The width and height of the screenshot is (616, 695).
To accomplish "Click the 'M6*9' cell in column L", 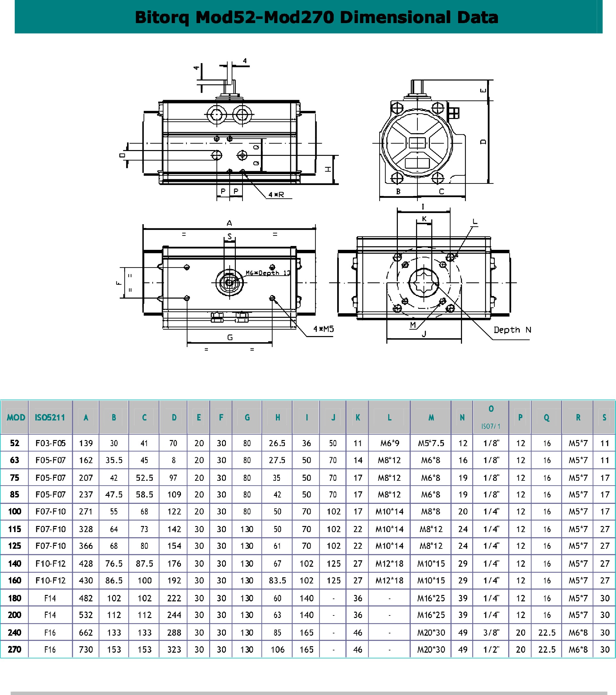I will click(390, 443).
